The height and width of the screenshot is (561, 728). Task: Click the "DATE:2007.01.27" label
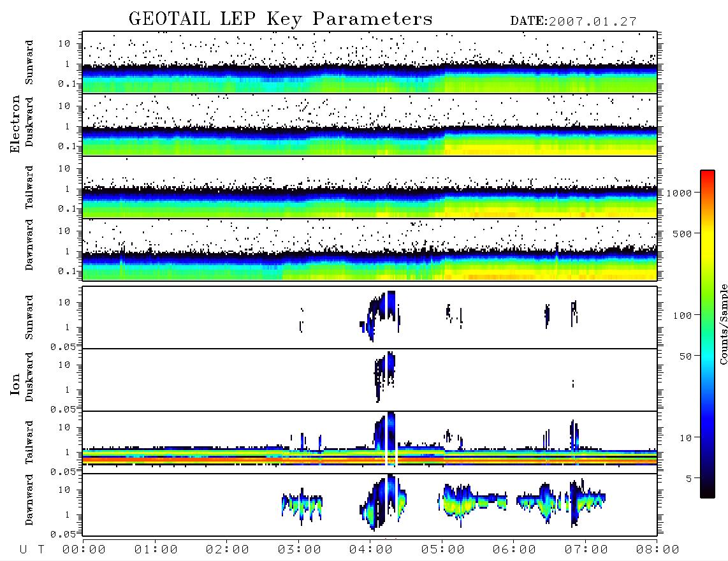pos(573,22)
